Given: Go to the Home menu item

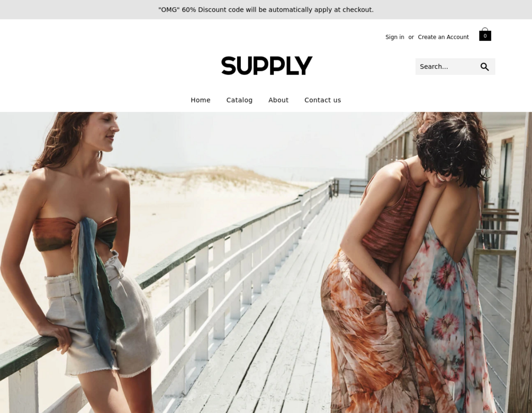Looking at the screenshot, I should (x=201, y=100).
